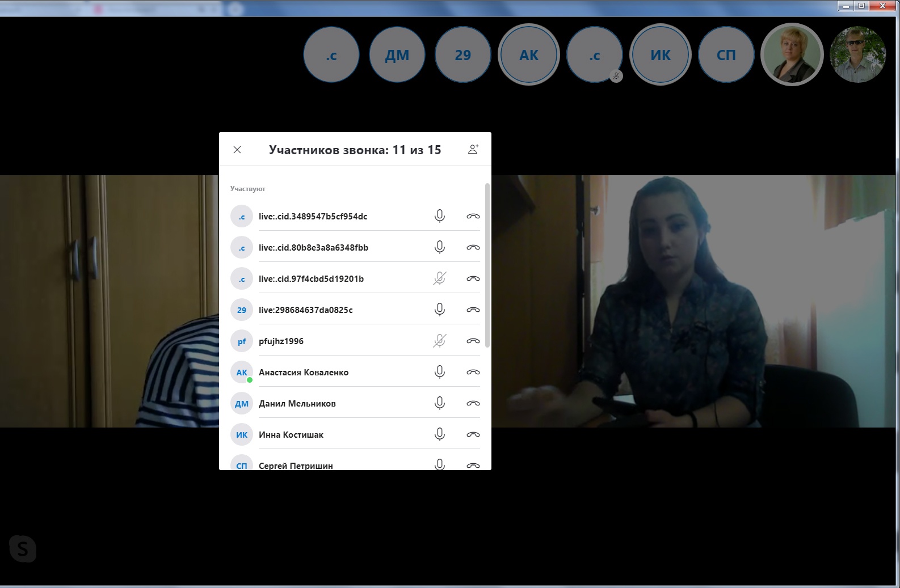Click the blonde woman's profile photo avatar
900x588 pixels.
pos(792,55)
